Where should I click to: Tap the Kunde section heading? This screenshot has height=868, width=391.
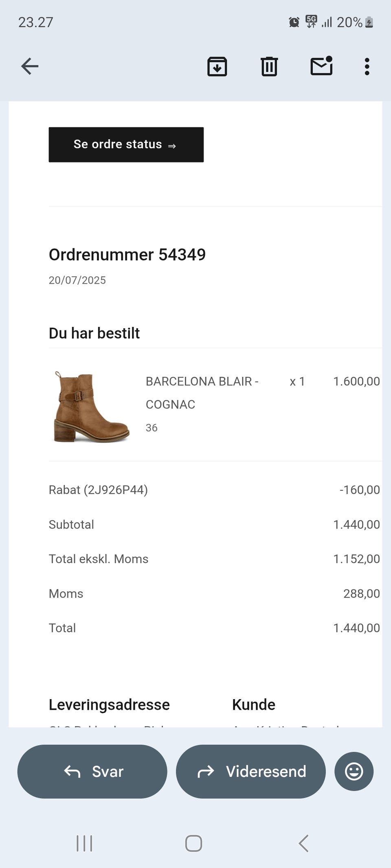click(254, 704)
